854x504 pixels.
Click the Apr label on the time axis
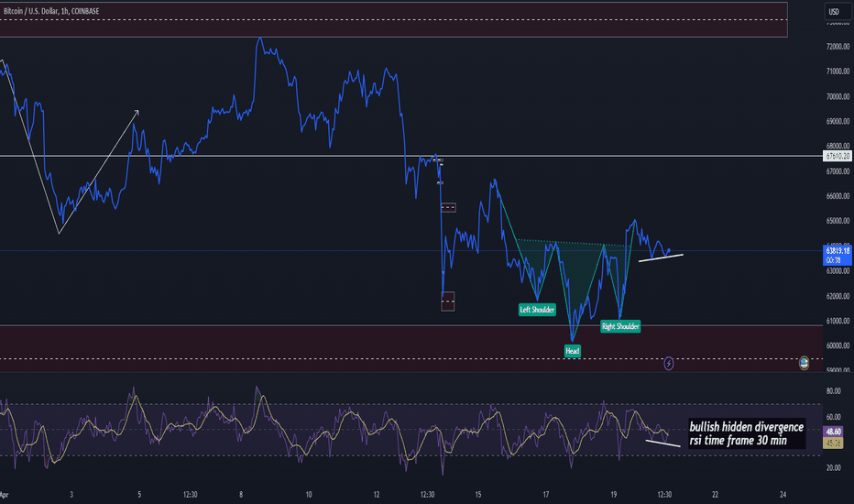coord(6,492)
